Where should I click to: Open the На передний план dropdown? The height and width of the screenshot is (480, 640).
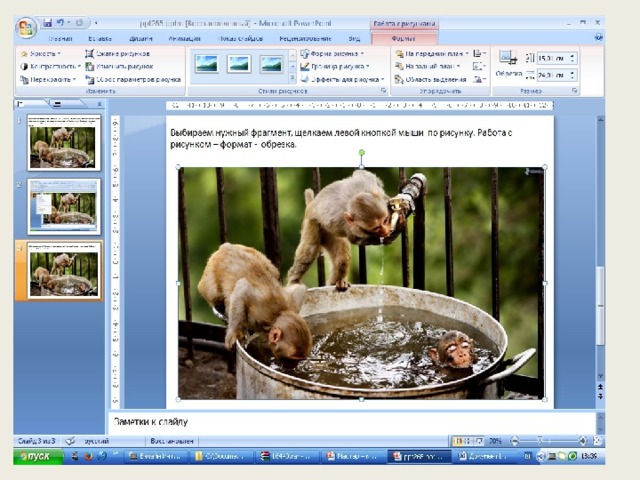click(432, 53)
